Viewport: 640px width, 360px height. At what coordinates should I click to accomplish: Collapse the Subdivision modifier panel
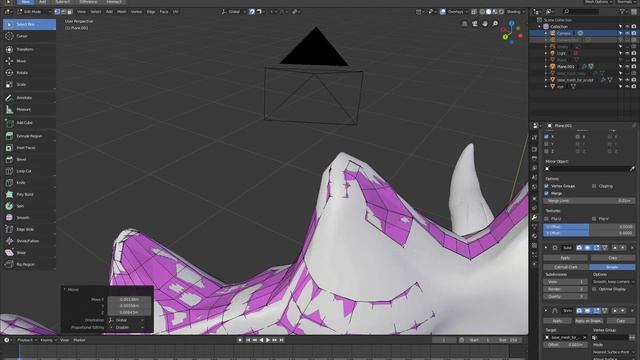(x=546, y=248)
